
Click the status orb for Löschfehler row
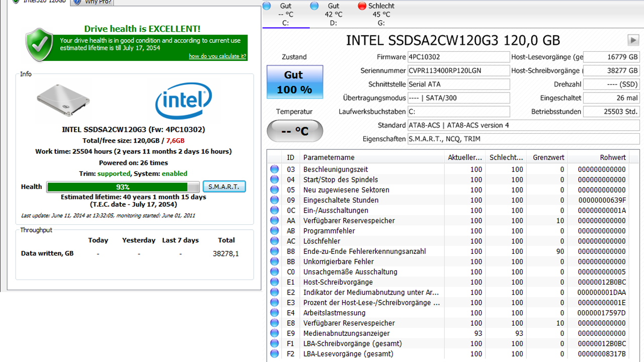274,241
